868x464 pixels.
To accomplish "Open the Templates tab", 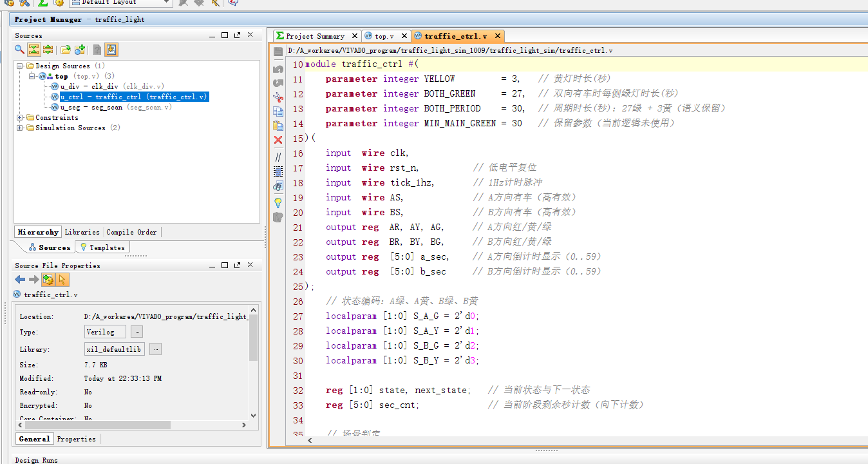I will click(x=103, y=247).
